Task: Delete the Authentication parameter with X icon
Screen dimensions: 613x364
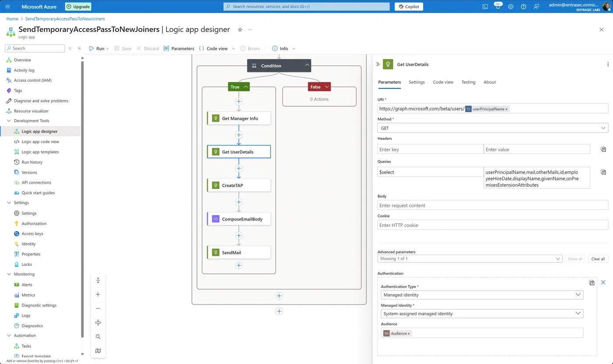Action: pyautogui.click(x=603, y=283)
